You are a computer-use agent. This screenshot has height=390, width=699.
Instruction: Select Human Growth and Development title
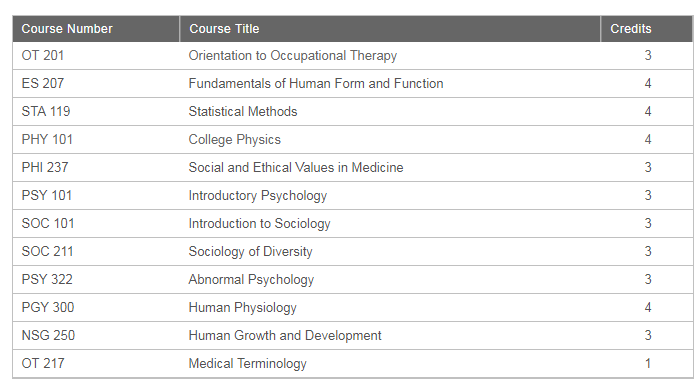click(x=285, y=336)
